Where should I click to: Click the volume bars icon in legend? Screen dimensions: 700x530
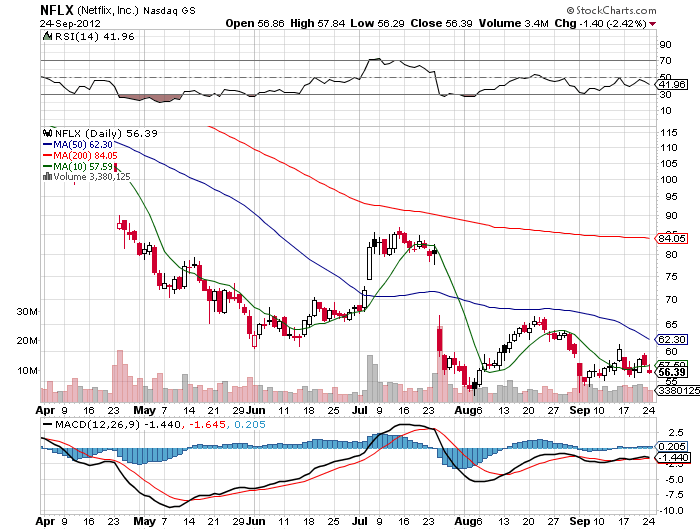47,176
